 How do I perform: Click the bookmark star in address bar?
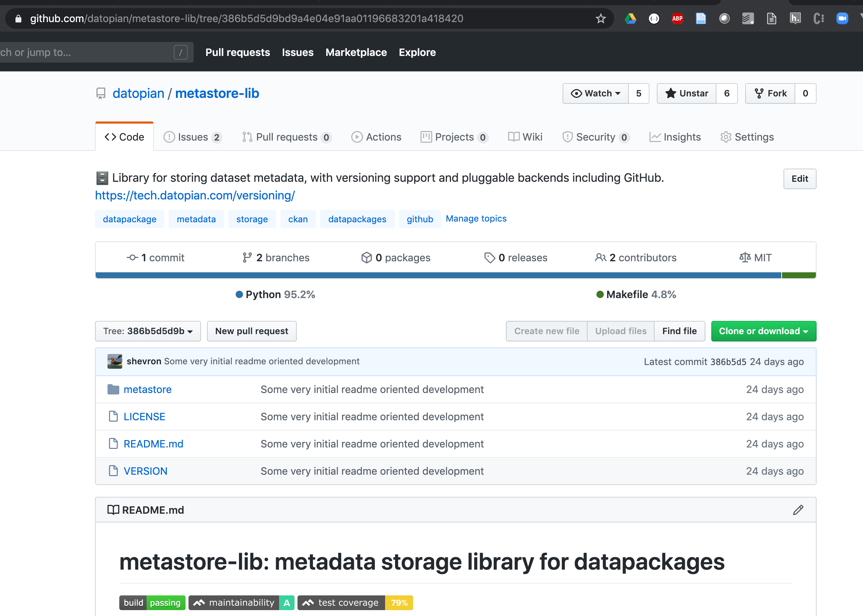(x=600, y=19)
